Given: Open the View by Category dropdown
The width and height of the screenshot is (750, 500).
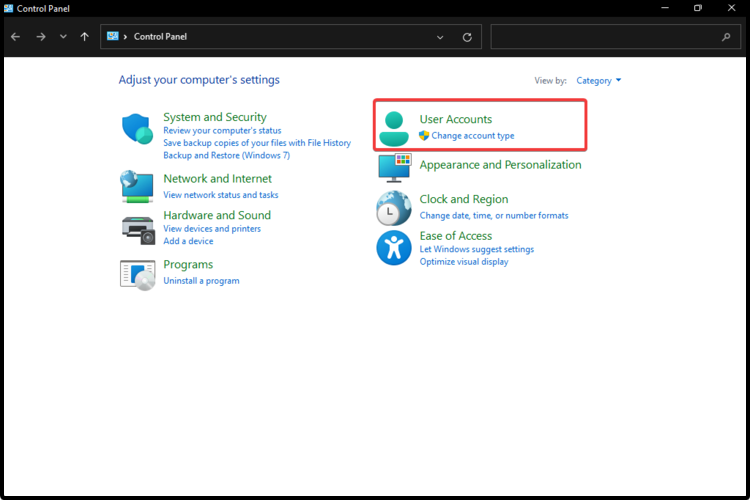Looking at the screenshot, I should pos(599,80).
